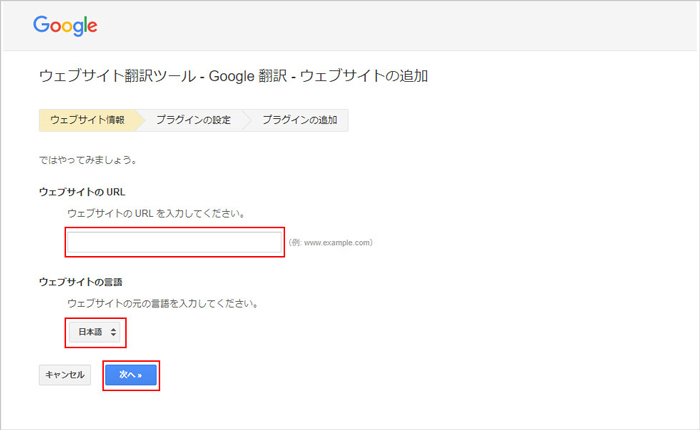Click the example hint www.example.com text
This screenshot has width=700, height=430.
point(331,243)
